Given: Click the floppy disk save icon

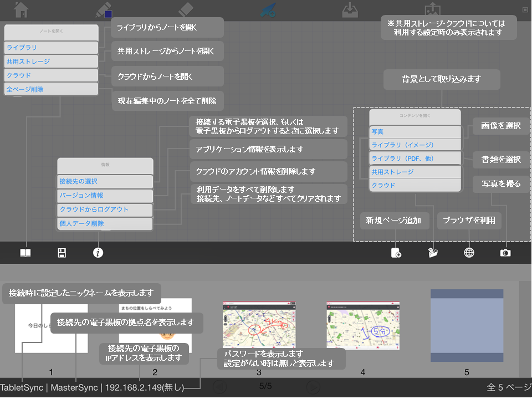Looking at the screenshot, I should 61,252.
